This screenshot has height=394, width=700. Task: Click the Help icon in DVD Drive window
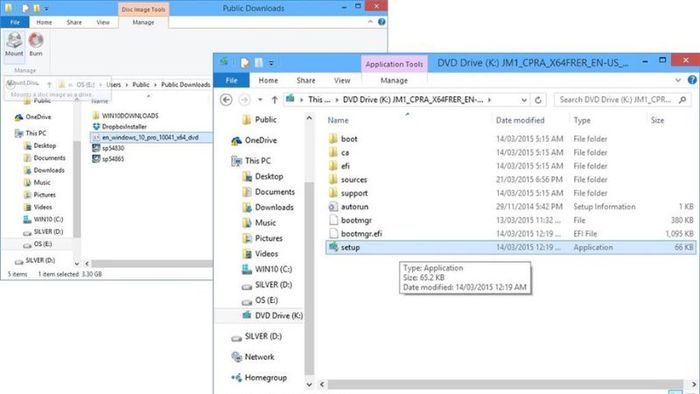click(x=692, y=80)
